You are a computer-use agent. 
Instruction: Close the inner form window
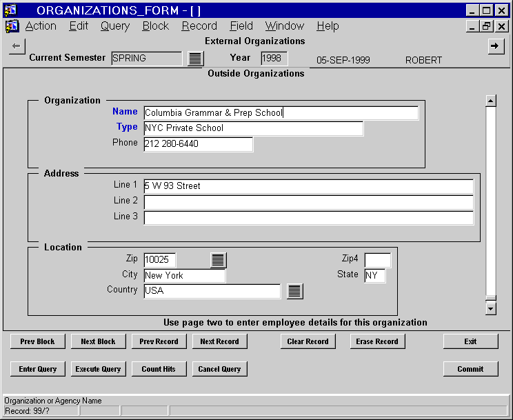501,26
